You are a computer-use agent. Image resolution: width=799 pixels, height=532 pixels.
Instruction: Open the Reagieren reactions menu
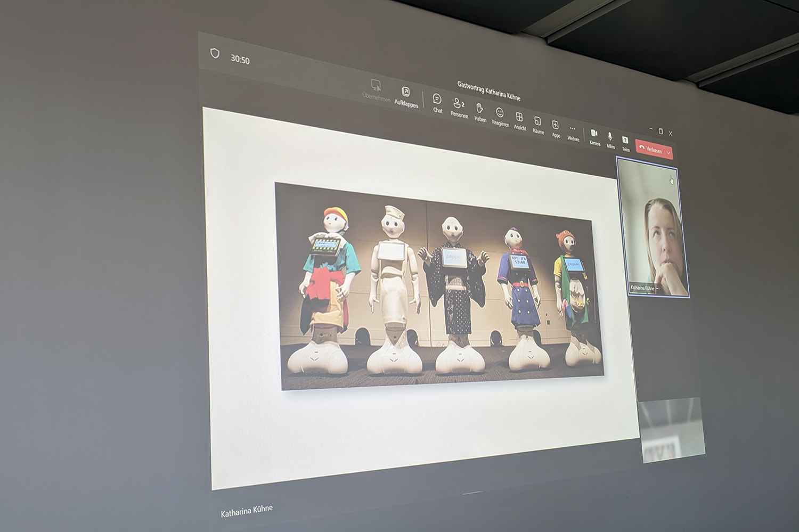(500, 116)
